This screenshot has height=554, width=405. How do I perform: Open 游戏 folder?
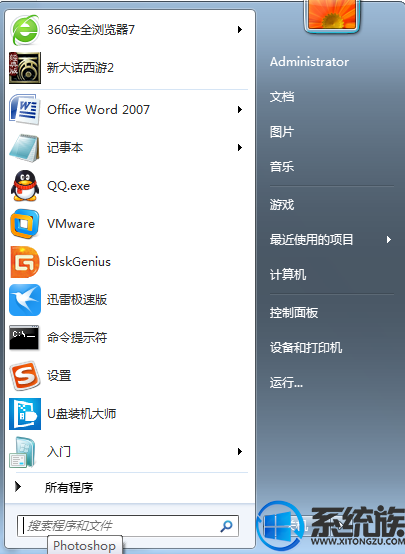click(282, 205)
